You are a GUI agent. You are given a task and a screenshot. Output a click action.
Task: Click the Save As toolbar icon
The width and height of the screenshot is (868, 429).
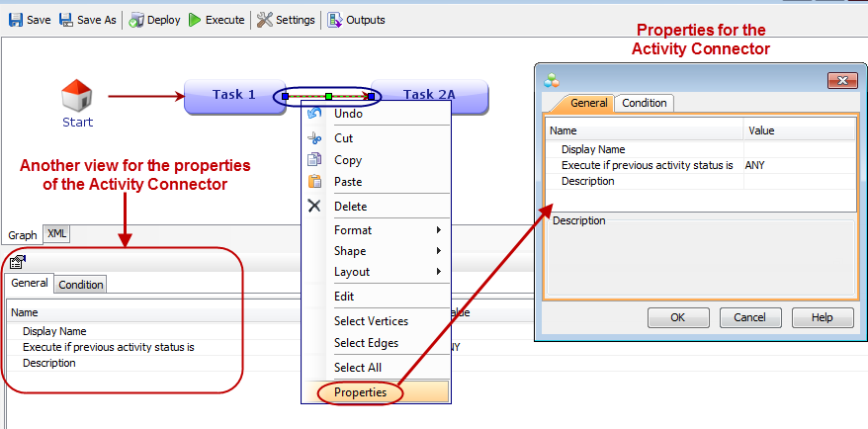66,20
